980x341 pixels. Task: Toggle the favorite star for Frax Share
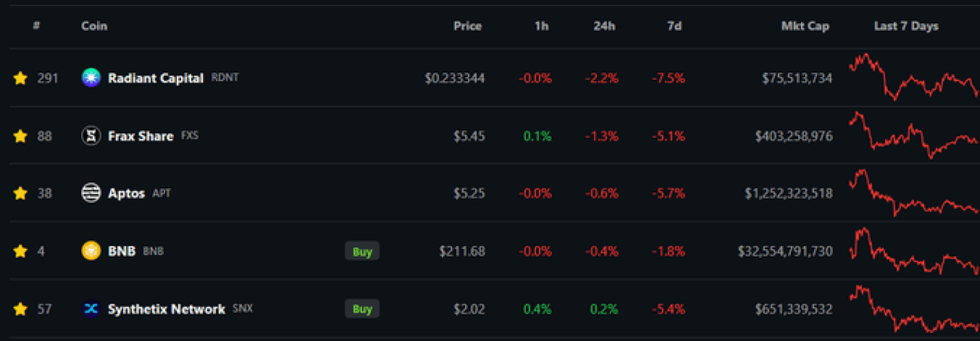click(20, 136)
